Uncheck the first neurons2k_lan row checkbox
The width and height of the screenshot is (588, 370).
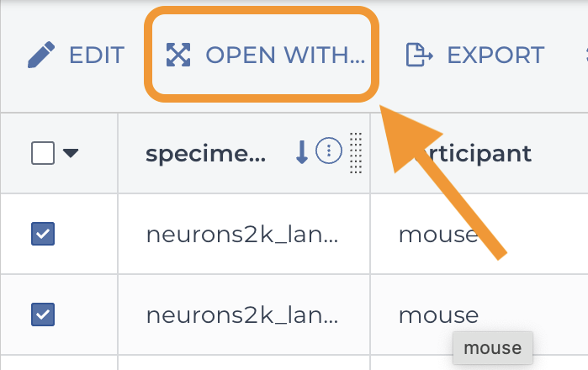pyautogui.click(x=43, y=234)
